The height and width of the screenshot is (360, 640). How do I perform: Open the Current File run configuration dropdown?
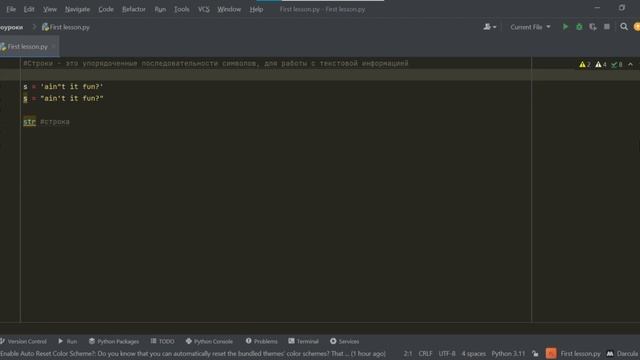click(x=530, y=27)
